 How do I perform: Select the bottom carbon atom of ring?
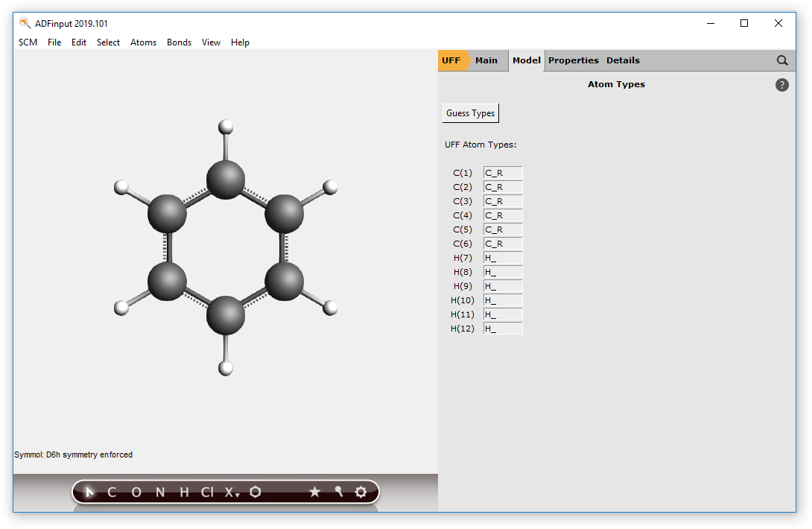tap(226, 315)
